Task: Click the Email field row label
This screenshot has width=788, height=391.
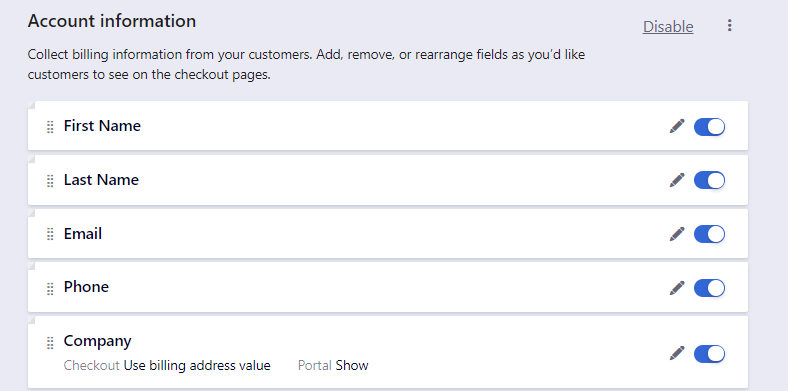Action: (x=83, y=234)
